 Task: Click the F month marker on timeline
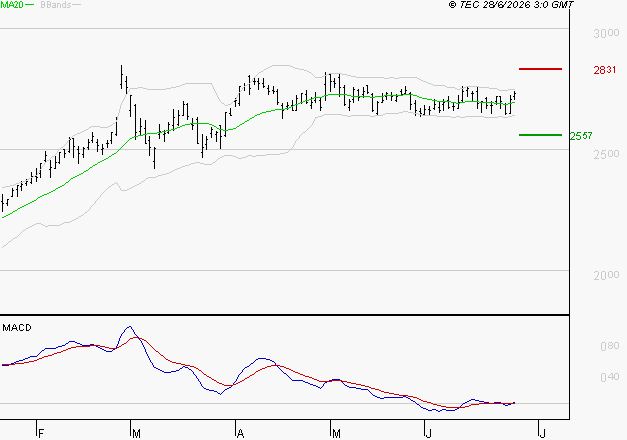[40, 434]
